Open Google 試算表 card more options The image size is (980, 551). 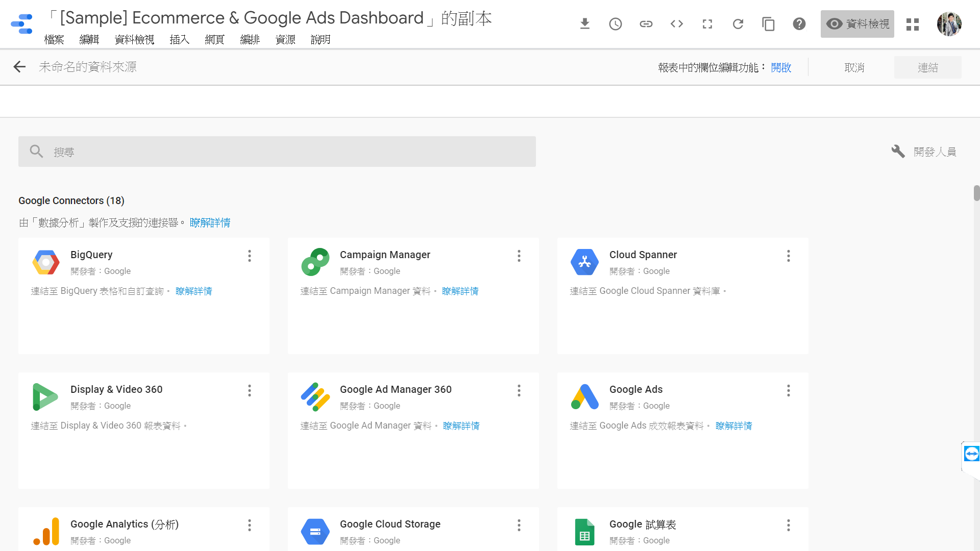click(789, 525)
